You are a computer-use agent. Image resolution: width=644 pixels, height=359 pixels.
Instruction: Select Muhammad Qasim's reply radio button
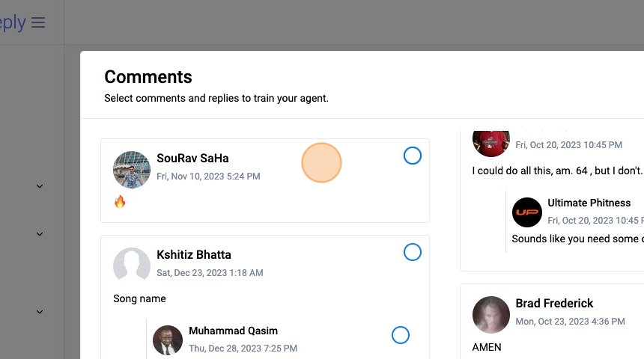pyautogui.click(x=401, y=335)
